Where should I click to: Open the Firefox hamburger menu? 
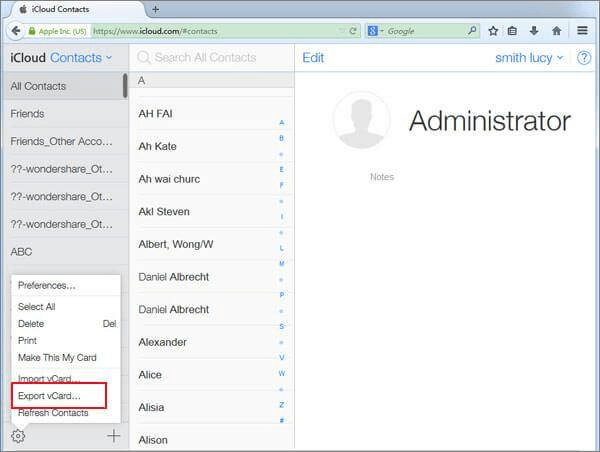tap(582, 31)
